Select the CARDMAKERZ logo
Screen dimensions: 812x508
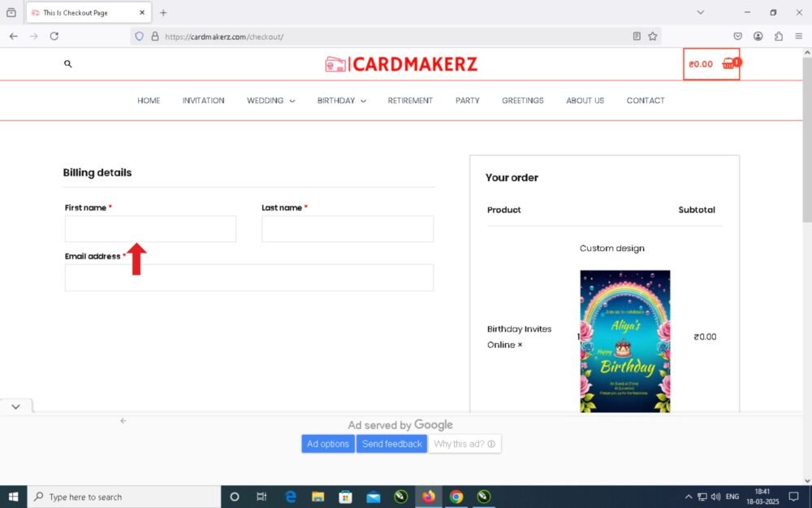point(400,63)
